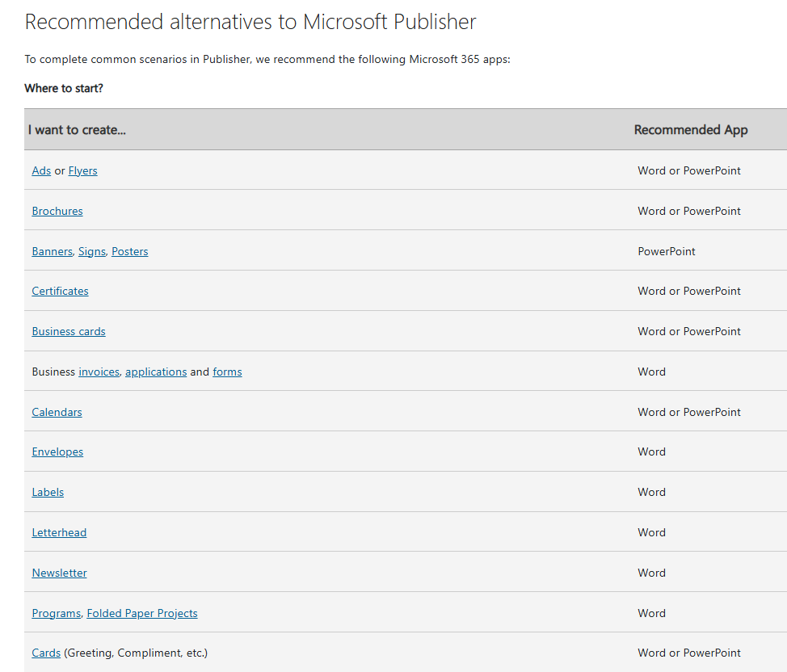787x672 pixels.
Task: Click 'Word or PowerPoint' in Calendars row
Action: click(x=689, y=412)
